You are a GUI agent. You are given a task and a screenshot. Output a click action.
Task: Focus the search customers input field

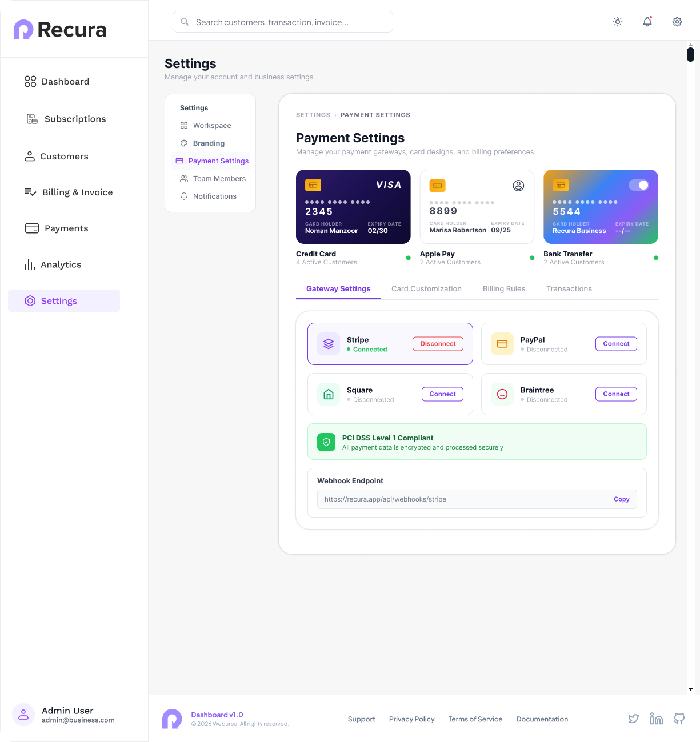pyautogui.click(x=283, y=22)
